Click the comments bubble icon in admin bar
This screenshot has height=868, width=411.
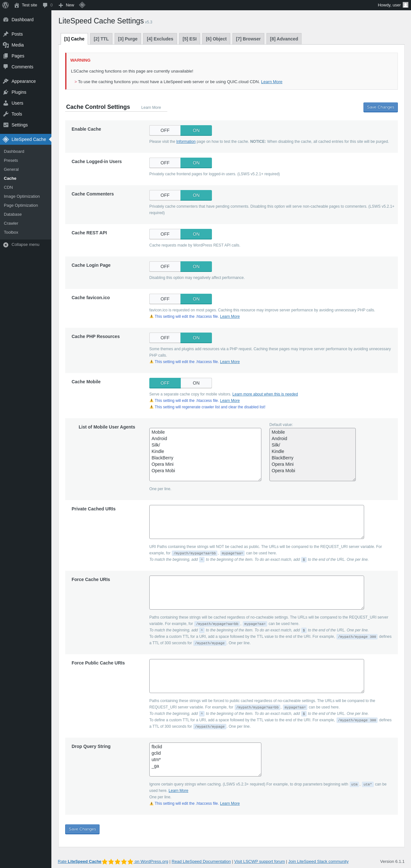pyautogui.click(x=45, y=5)
